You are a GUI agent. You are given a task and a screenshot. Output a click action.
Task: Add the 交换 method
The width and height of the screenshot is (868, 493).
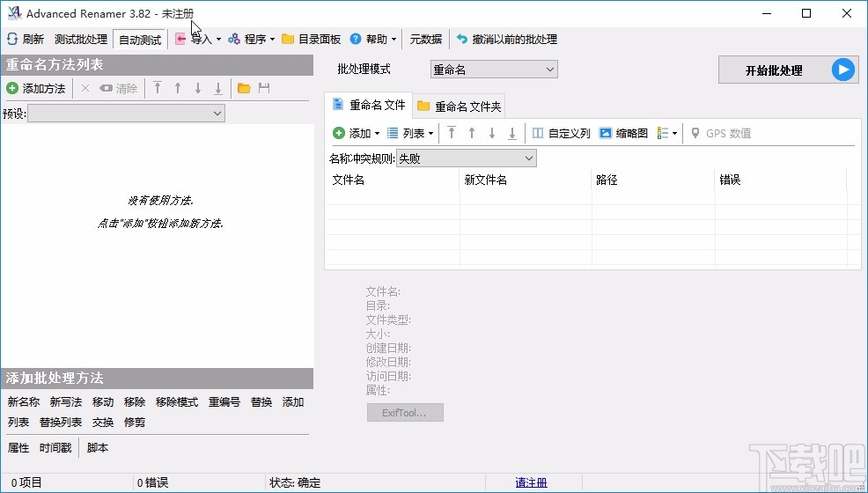point(103,423)
